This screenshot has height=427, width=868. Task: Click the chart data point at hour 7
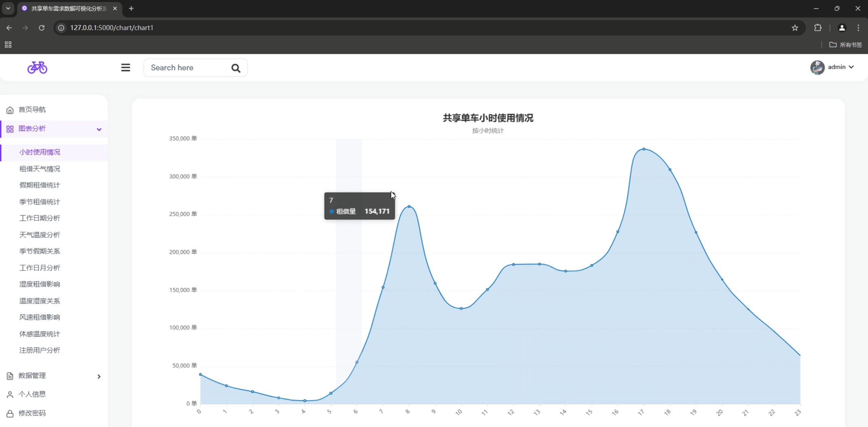coord(383,287)
